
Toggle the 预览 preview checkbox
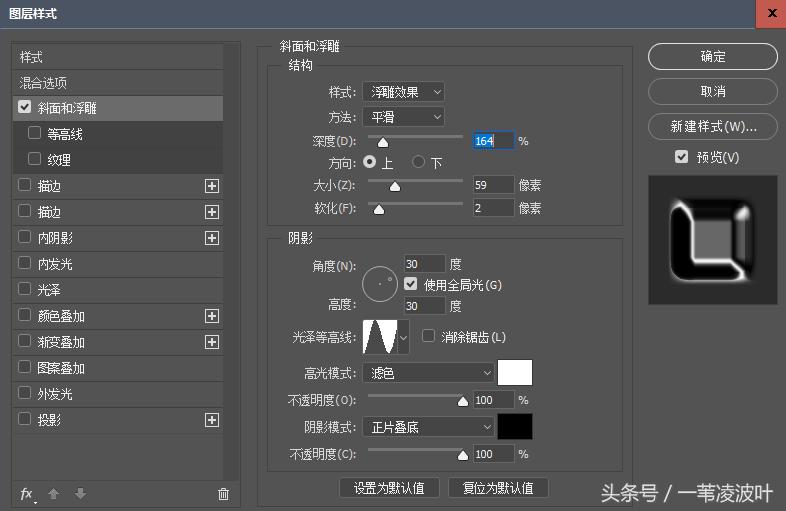(681, 157)
